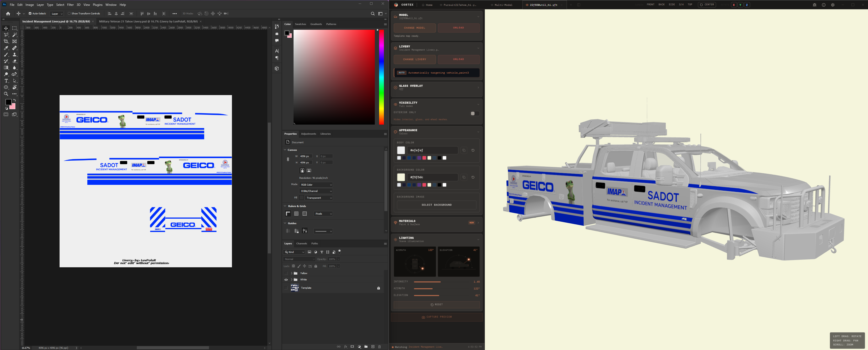
Task: Create a new layer in Layers panel
Action: click(x=373, y=347)
